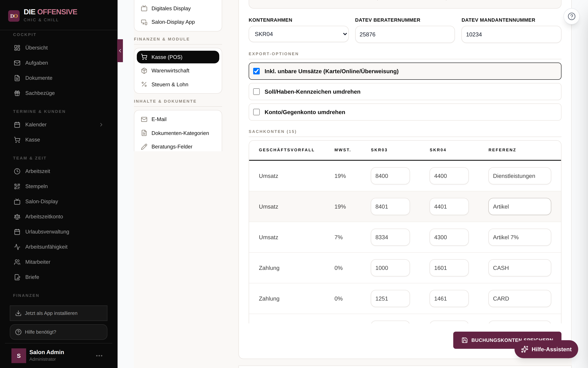Edit SKR03 field with value 8334

390,237
